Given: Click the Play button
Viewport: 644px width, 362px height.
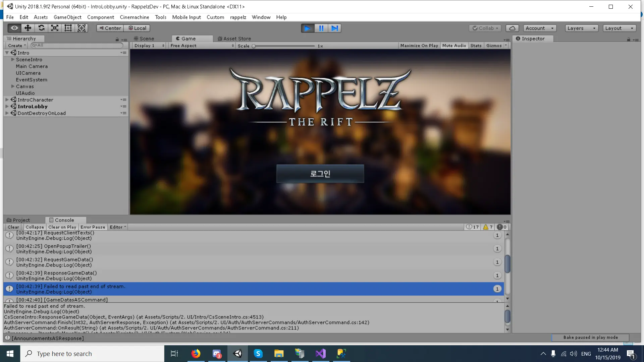Looking at the screenshot, I should point(308,28).
